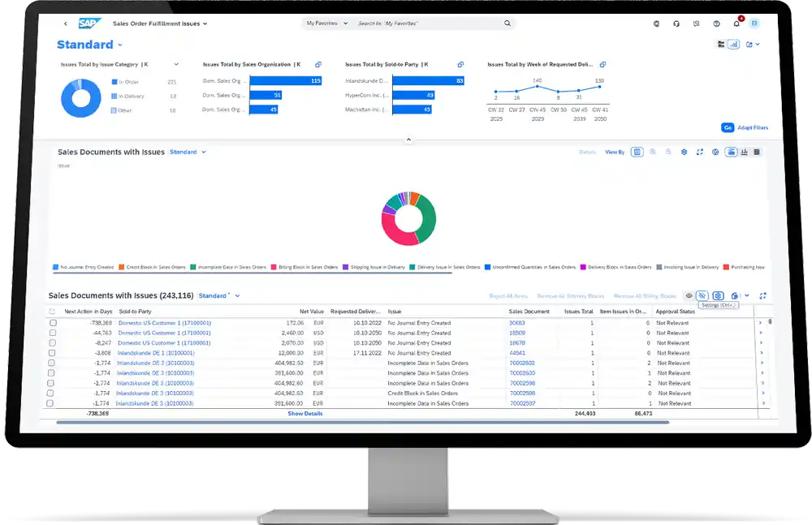This screenshot has height=525, width=812.
Task: Click the help question mark icon
Action: pos(716,24)
